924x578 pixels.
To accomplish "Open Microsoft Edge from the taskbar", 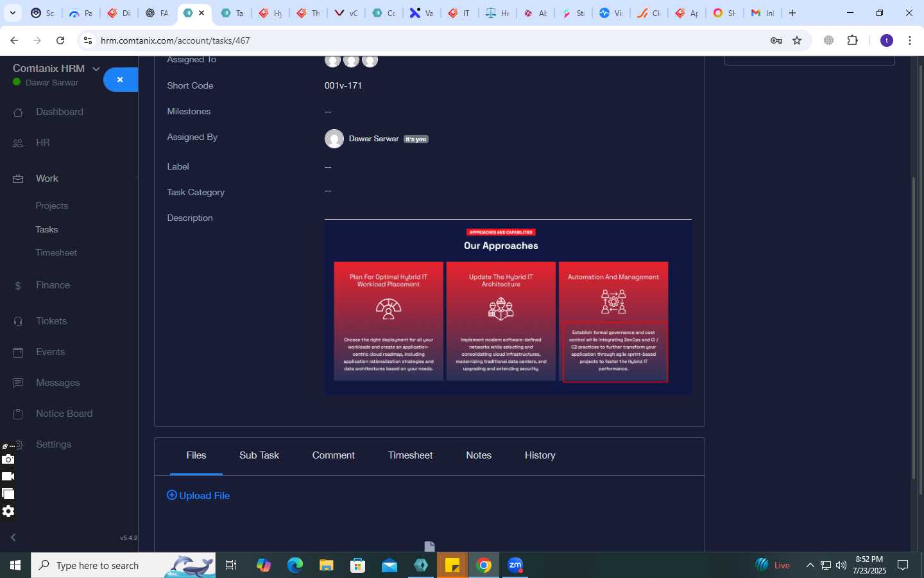I will (295, 565).
